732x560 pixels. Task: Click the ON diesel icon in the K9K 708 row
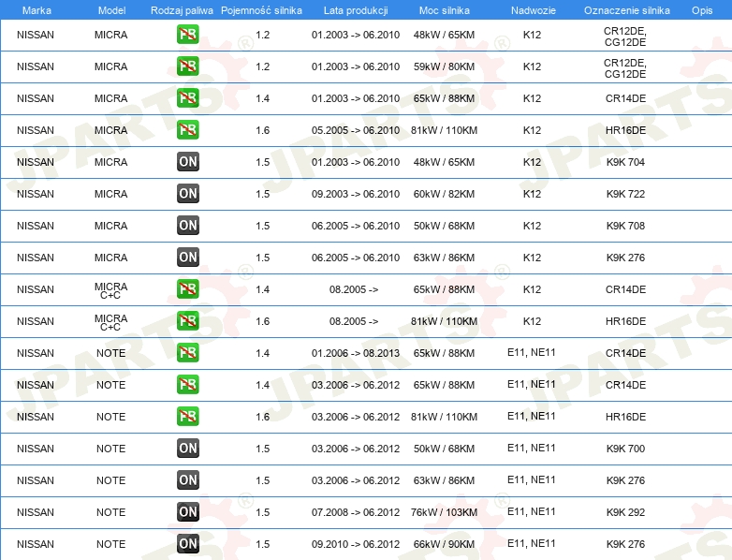point(187,225)
